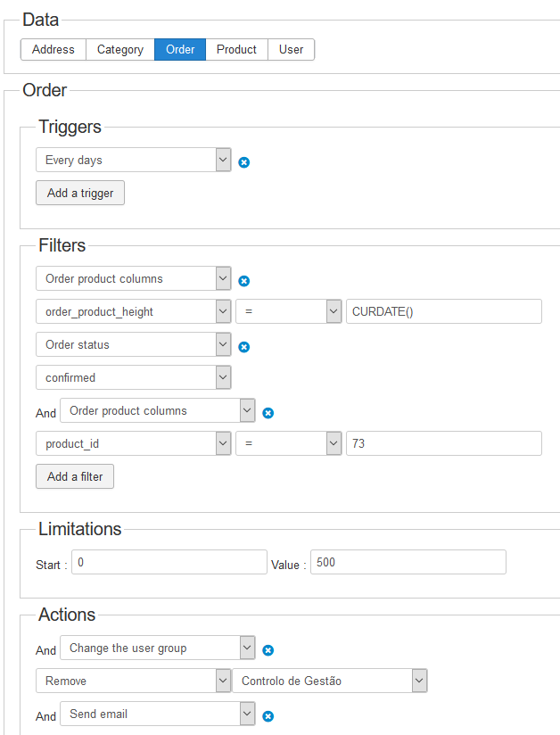Expand the 'Controlo de Gestão' group dropdown
The width and height of the screenshot is (560, 735).
point(330,681)
